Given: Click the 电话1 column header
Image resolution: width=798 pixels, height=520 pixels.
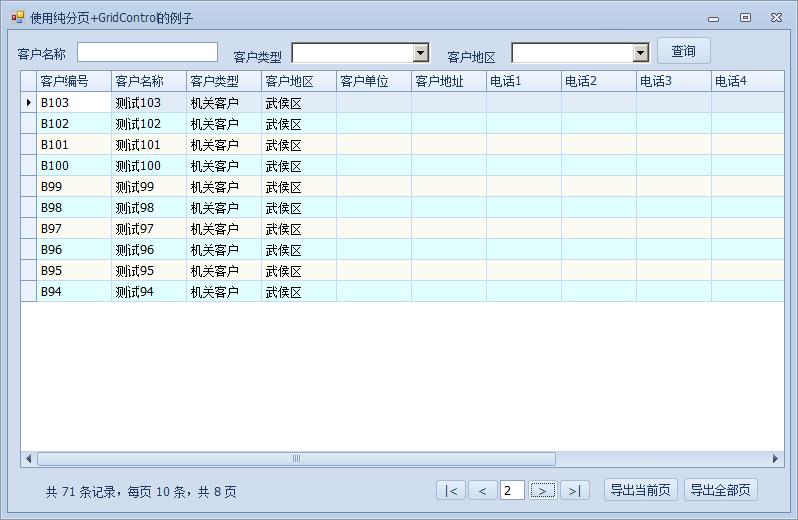Looking at the screenshot, I should pos(524,81).
